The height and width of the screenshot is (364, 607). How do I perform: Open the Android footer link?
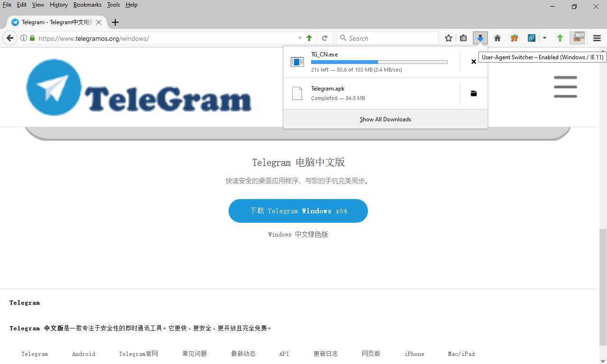pos(83,354)
